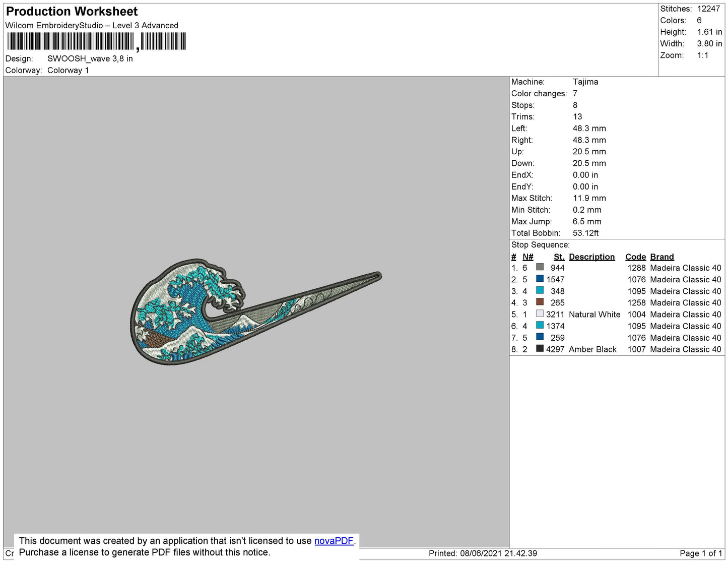Image resolution: width=728 pixels, height=563 pixels.
Task: Click the St. column header
Action: click(x=559, y=257)
